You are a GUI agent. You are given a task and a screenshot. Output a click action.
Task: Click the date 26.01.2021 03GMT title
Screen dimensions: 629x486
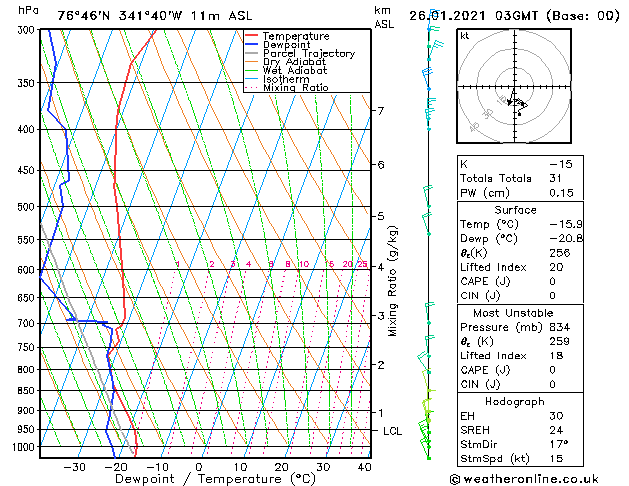pos(475,16)
